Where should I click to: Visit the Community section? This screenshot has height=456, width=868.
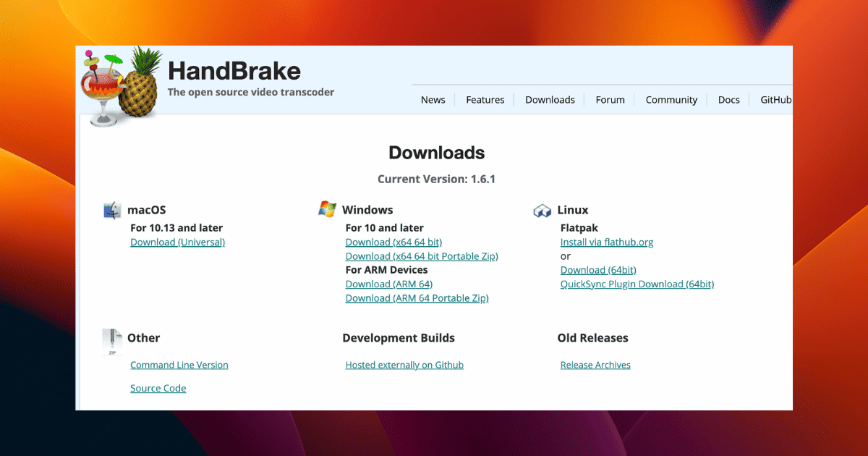point(671,100)
